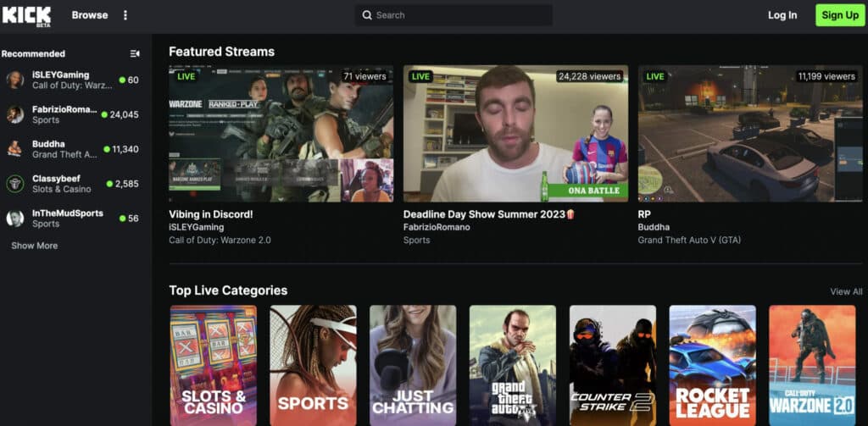
Task: Click FabrizioRomano under the featured stream
Action: tap(437, 227)
